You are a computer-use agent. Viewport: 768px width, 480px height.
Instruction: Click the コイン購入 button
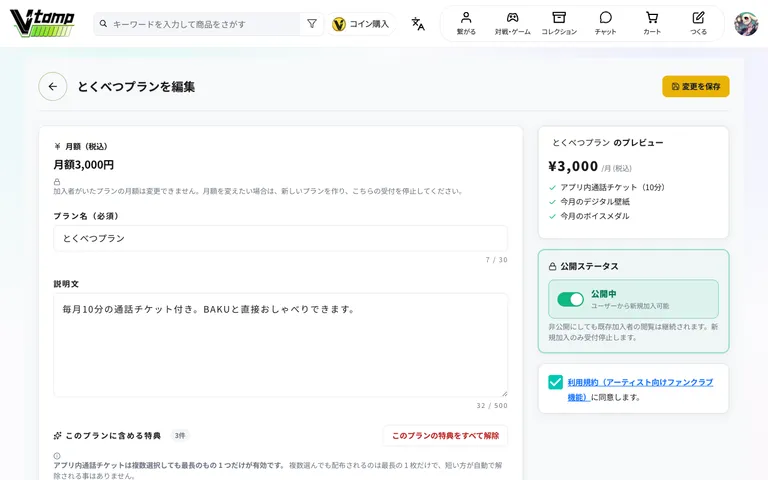pyautogui.click(x=360, y=24)
